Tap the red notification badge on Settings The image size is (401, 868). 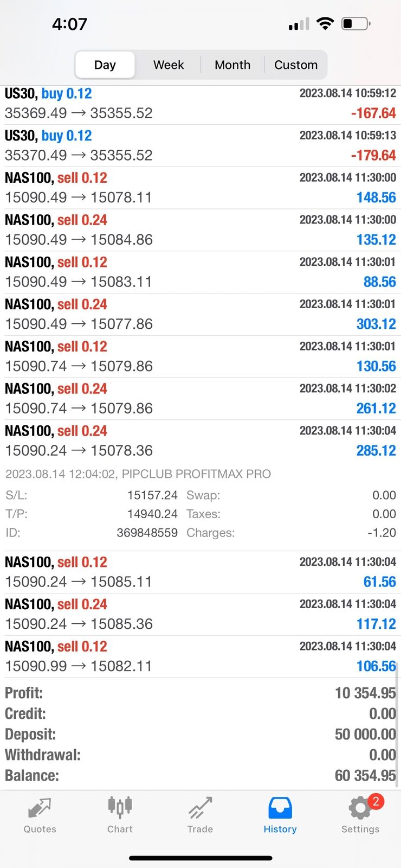[x=376, y=801]
